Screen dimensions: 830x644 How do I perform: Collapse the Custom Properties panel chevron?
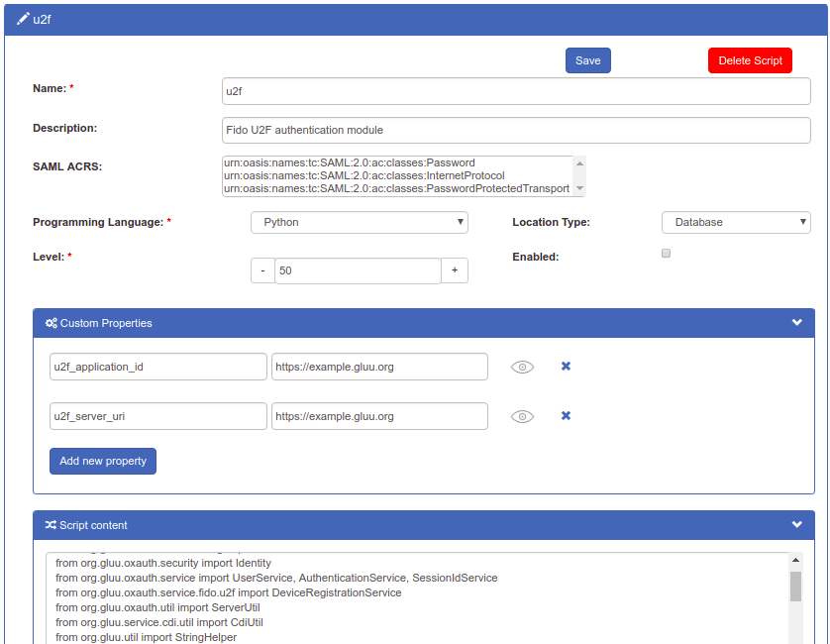click(x=796, y=323)
